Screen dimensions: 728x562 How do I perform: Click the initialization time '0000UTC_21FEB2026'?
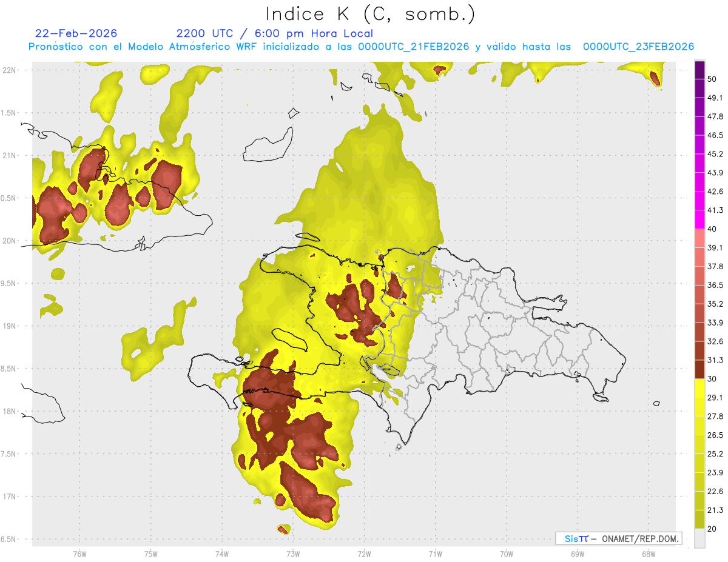(414, 47)
